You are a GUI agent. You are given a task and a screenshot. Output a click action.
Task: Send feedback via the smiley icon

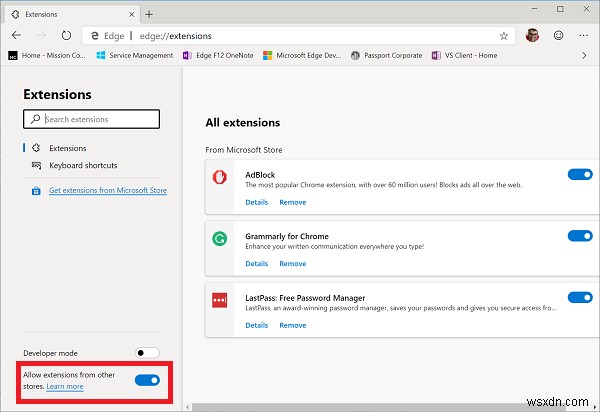(x=558, y=36)
